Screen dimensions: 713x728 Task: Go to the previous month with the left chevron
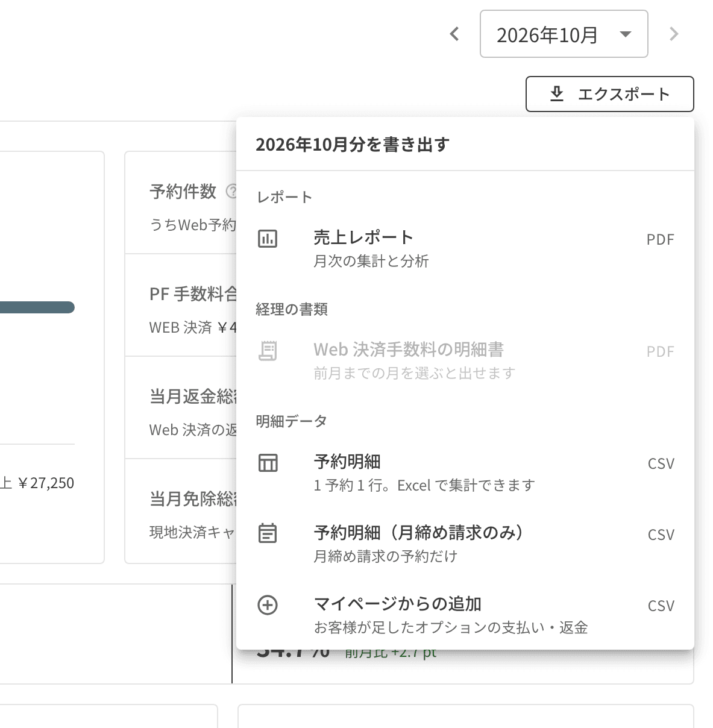coord(455,34)
